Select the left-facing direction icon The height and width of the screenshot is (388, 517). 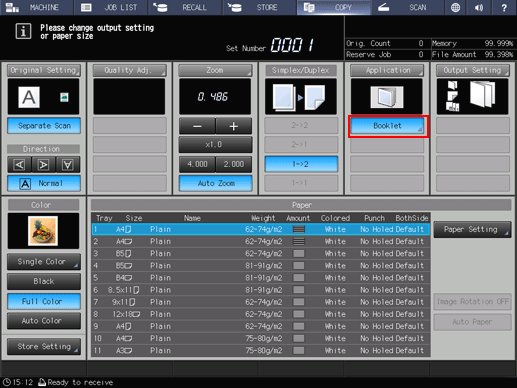pyautogui.click(x=20, y=164)
